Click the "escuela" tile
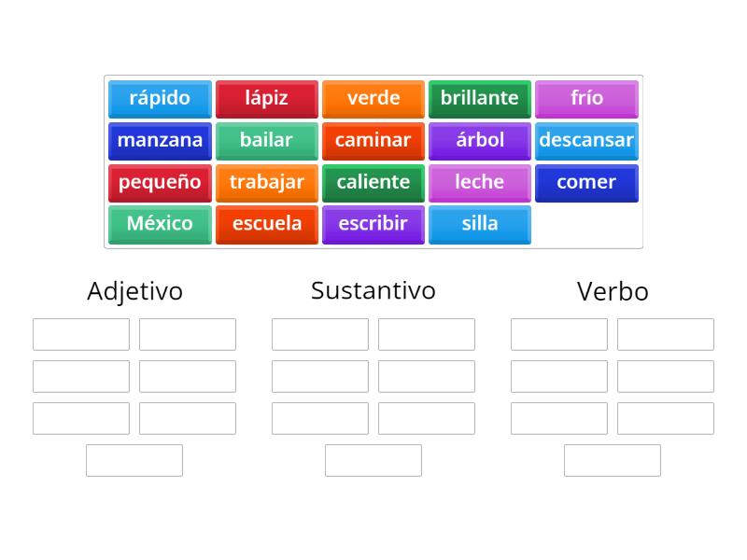The width and height of the screenshot is (747, 560). [x=266, y=224]
